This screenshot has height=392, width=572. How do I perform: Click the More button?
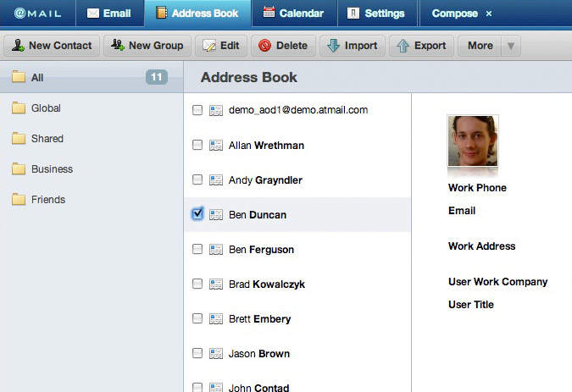point(480,46)
